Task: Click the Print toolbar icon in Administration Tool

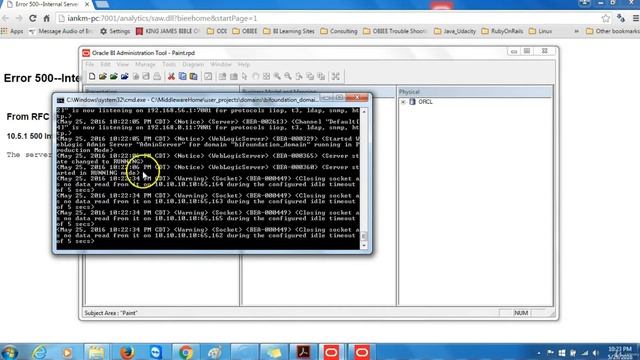Action: coord(157,76)
